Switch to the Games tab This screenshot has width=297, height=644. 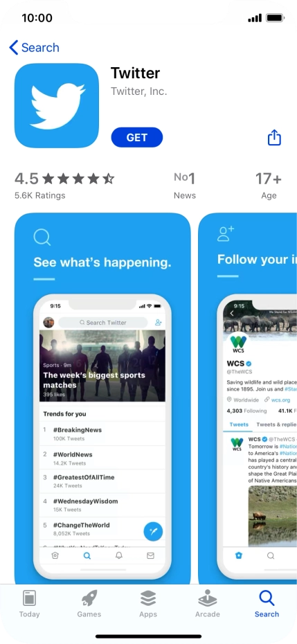pos(89,604)
